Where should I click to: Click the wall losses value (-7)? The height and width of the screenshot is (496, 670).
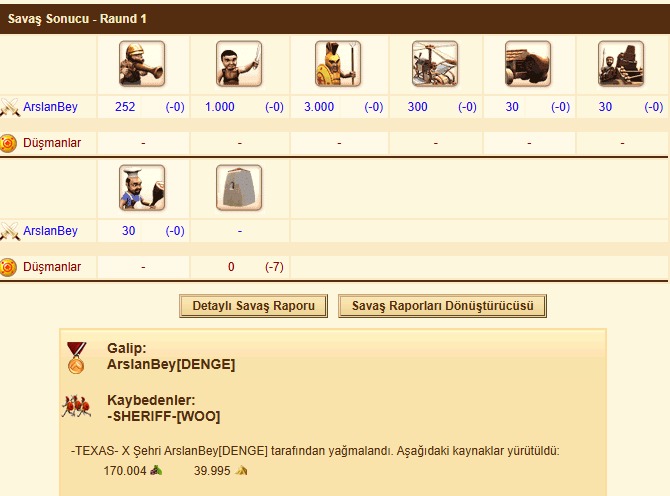point(274,267)
